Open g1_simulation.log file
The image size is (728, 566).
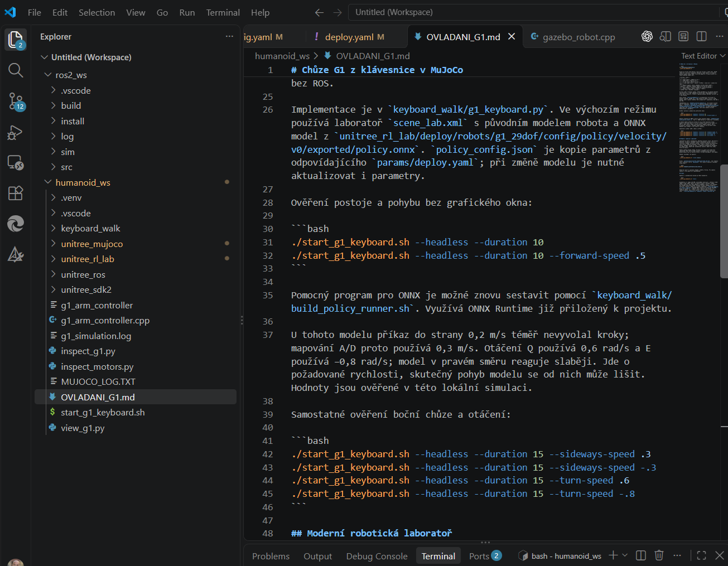[135, 336]
